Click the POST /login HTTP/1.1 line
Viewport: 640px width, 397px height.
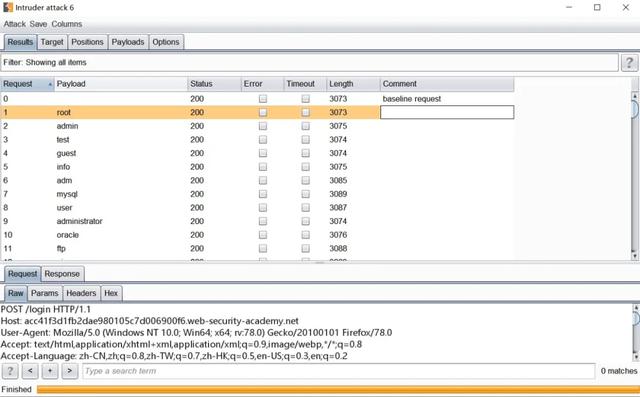click(x=46, y=309)
